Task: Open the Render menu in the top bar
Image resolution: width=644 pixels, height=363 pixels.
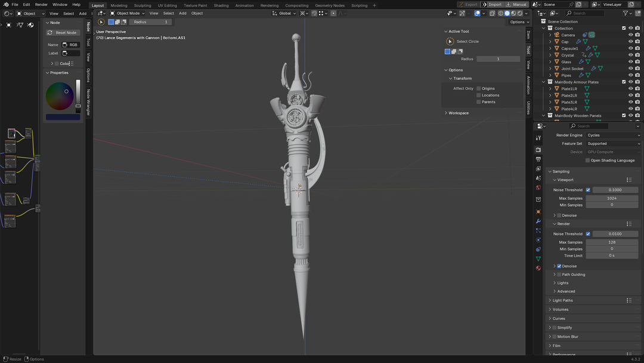Action: pos(41,4)
